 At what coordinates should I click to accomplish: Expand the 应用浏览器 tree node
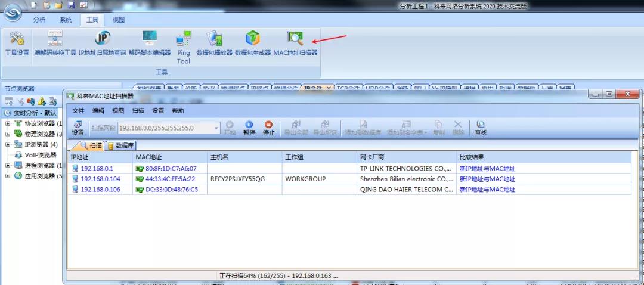point(7,176)
